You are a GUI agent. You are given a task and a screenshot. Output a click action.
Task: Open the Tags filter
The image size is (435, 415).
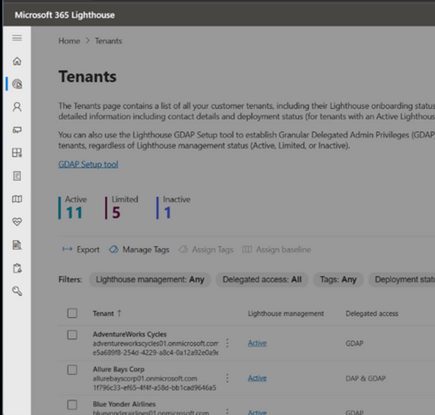coord(338,279)
